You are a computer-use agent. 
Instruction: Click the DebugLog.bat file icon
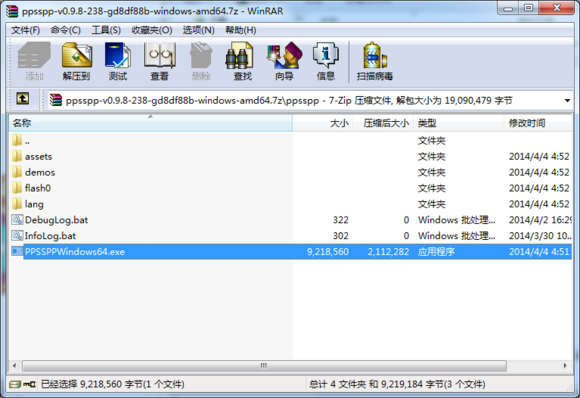tap(17, 220)
